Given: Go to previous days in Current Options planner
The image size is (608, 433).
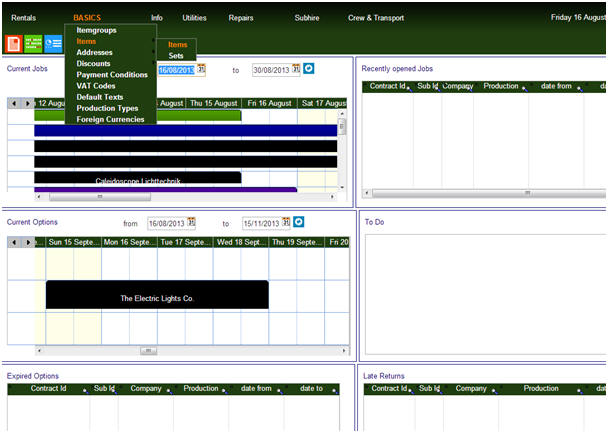Looking at the screenshot, I should [x=14, y=242].
